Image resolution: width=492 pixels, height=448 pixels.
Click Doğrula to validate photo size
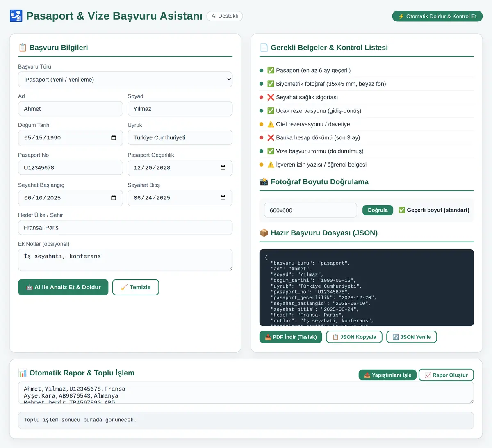(x=378, y=210)
